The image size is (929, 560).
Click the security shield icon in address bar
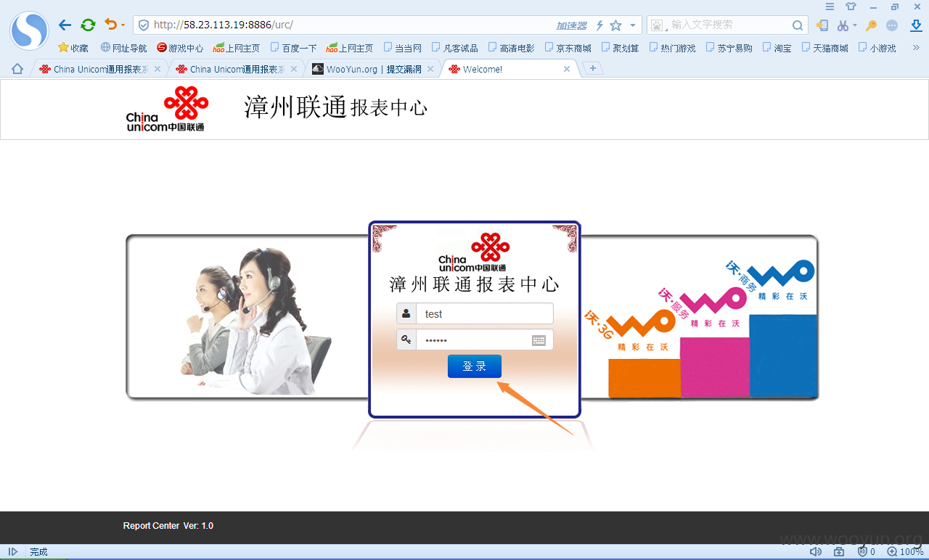[144, 25]
